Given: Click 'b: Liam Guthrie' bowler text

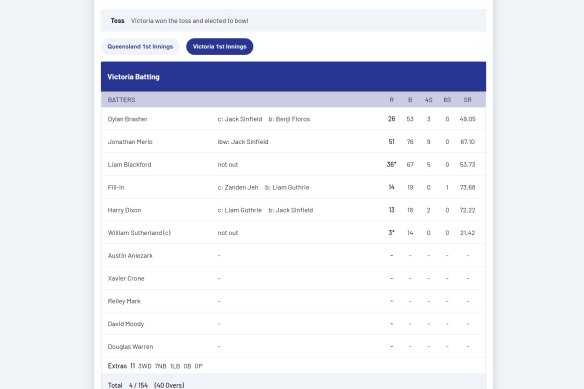Looking at the screenshot, I should pos(287,187).
